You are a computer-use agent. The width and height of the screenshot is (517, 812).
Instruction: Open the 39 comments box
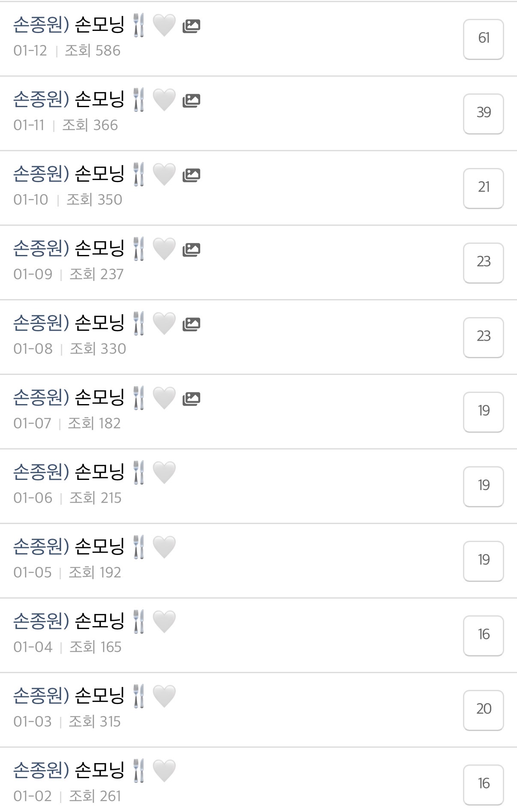[x=483, y=114]
